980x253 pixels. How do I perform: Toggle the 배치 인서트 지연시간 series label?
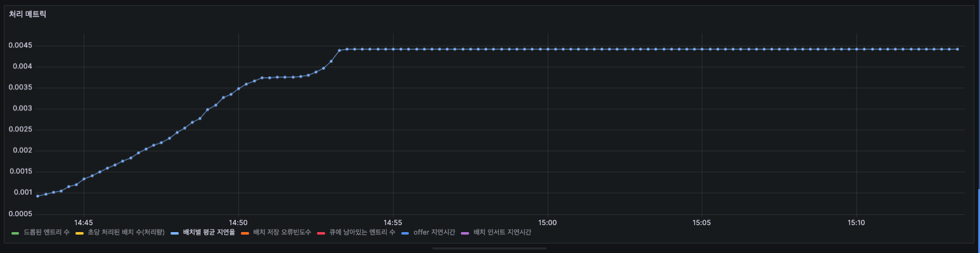[x=502, y=233]
